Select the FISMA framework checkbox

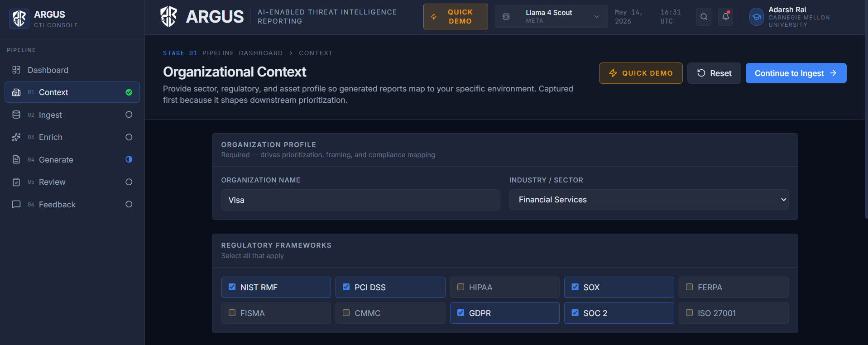pyautogui.click(x=232, y=313)
